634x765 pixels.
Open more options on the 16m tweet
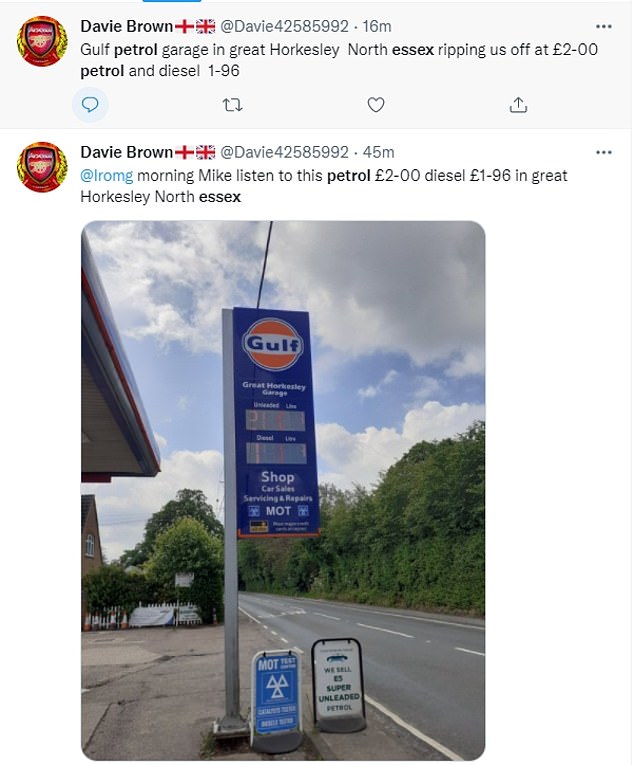click(604, 26)
